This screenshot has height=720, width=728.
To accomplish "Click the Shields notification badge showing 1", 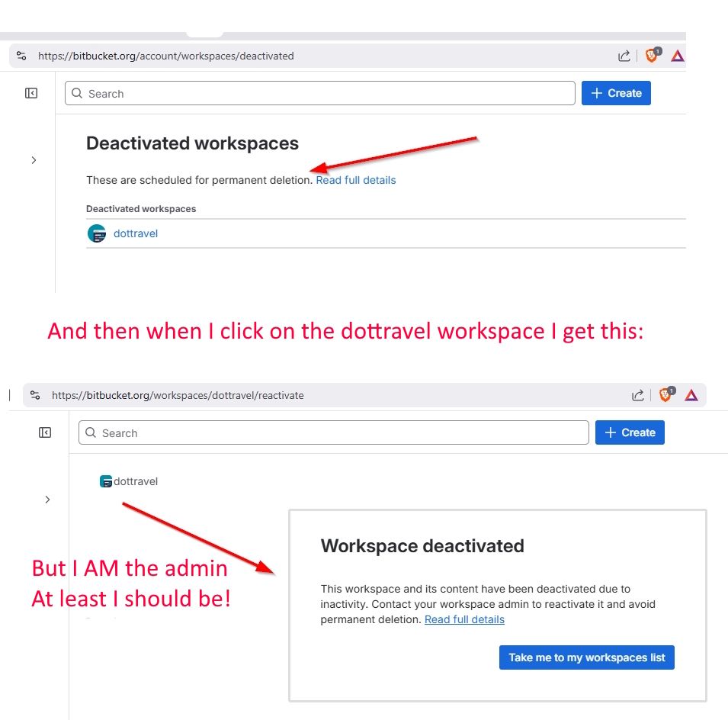I will [x=658, y=50].
